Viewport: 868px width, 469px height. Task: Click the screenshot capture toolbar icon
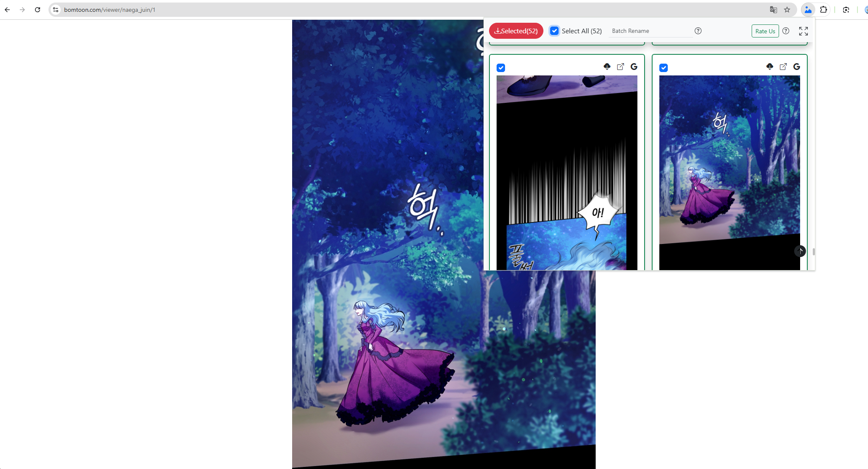[846, 10]
